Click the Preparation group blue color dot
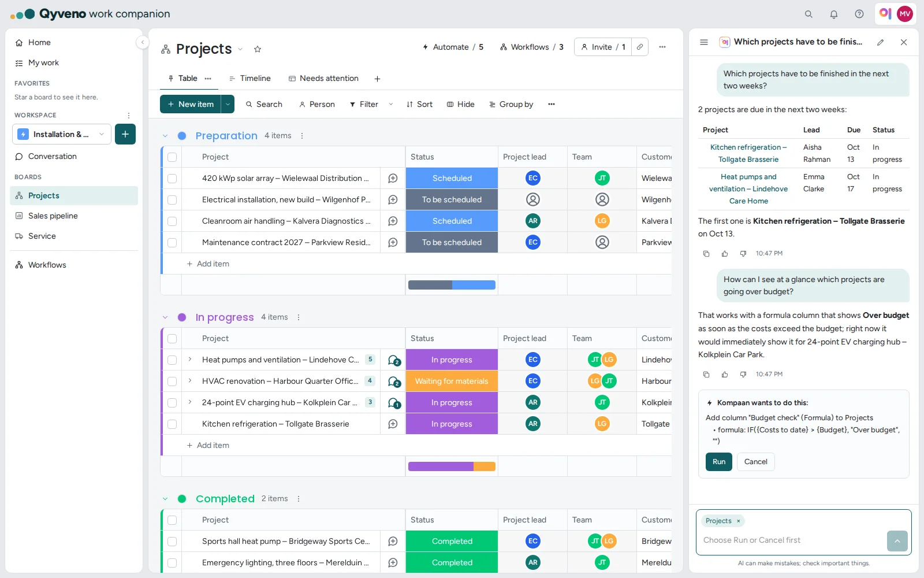 pos(182,136)
